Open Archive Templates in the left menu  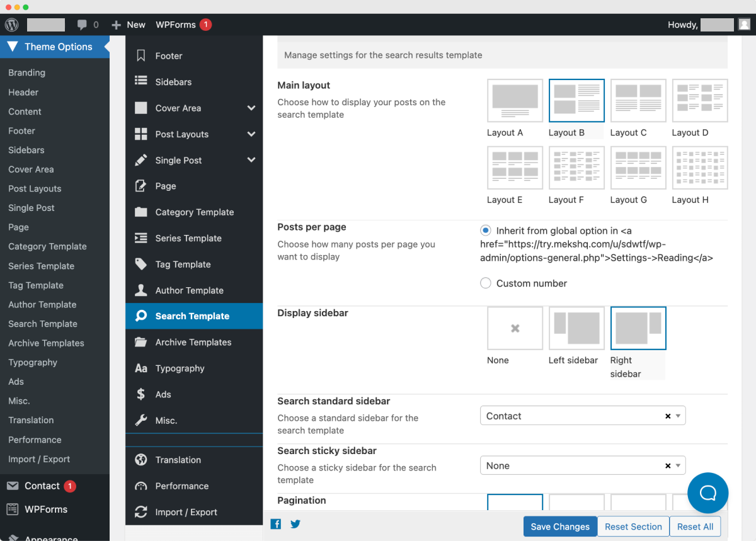46,343
